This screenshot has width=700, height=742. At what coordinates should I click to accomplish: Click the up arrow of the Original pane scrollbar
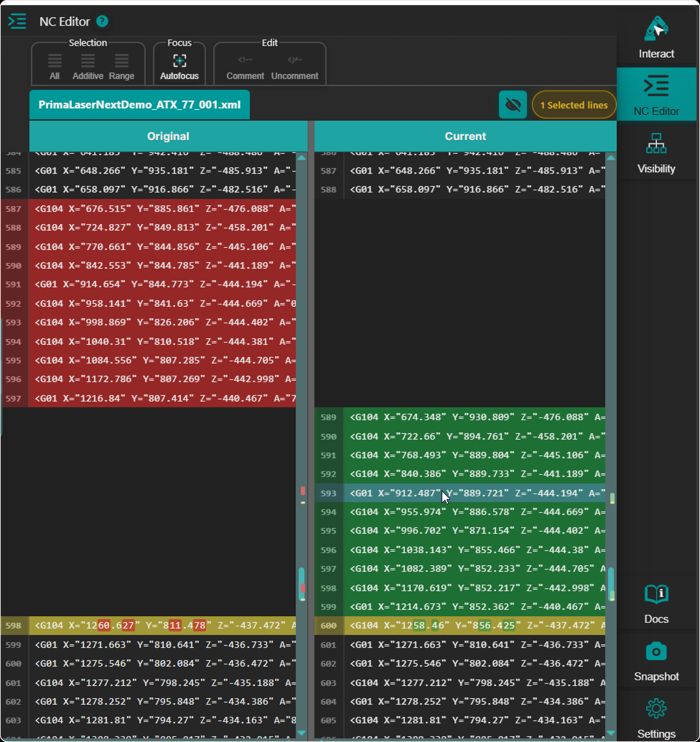tap(302, 158)
